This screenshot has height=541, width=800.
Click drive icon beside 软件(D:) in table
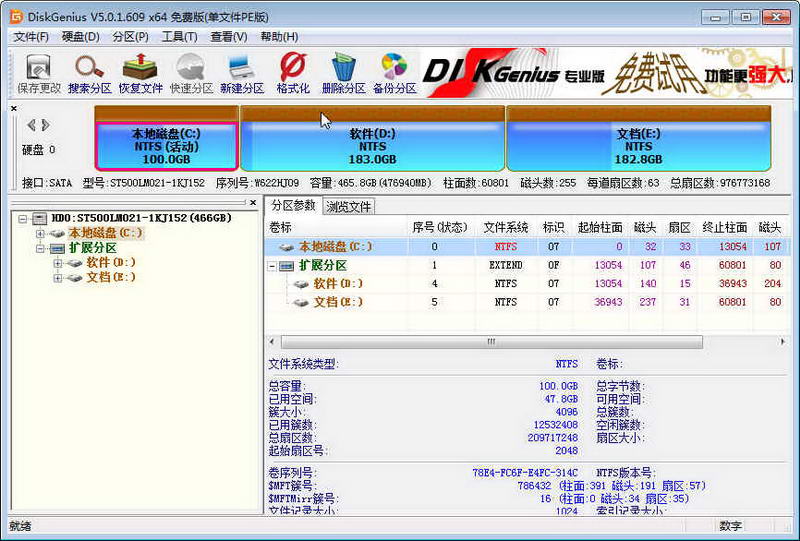[x=301, y=284]
